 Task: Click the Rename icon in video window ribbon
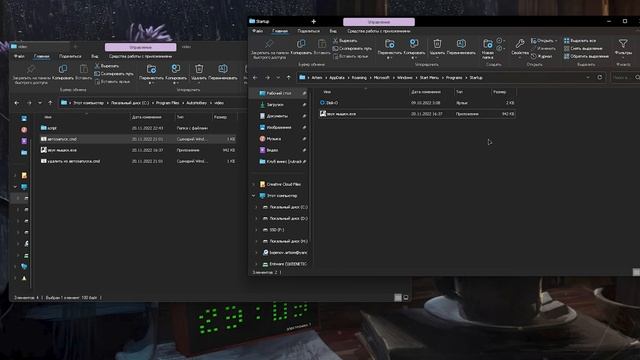(x=223, y=69)
